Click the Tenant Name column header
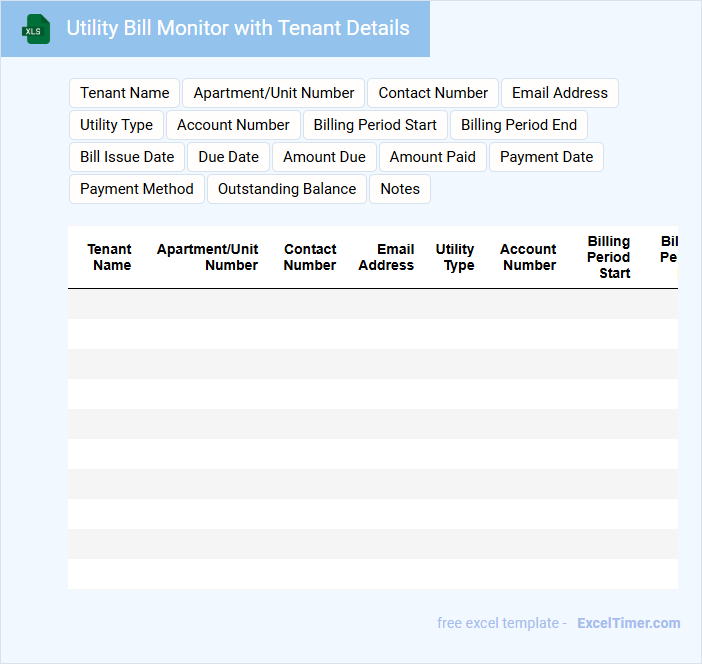 [x=110, y=257]
